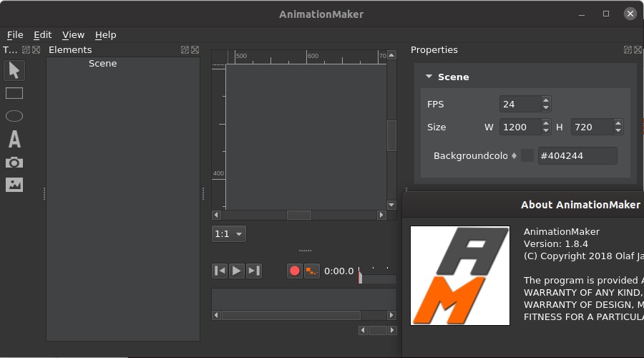The image size is (644, 358).
Task: Decrease the scene width value
Action: 545,131
